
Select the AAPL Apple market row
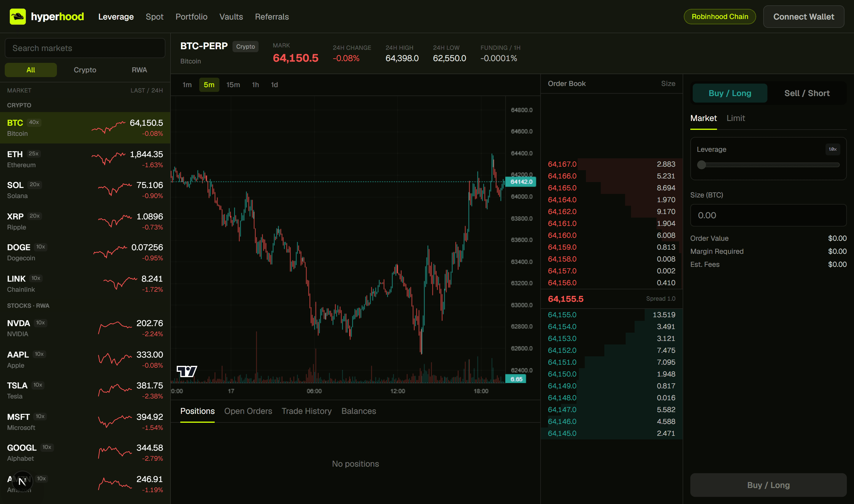point(85,359)
